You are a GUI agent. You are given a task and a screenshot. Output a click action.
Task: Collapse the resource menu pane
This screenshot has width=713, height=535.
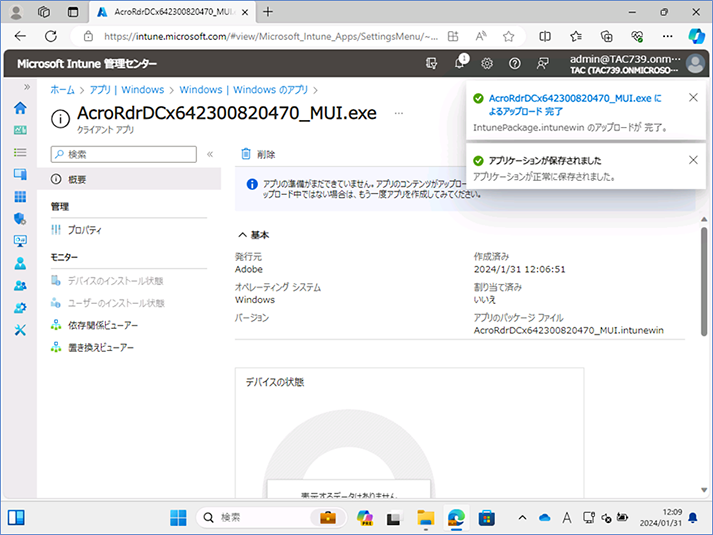click(x=210, y=155)
